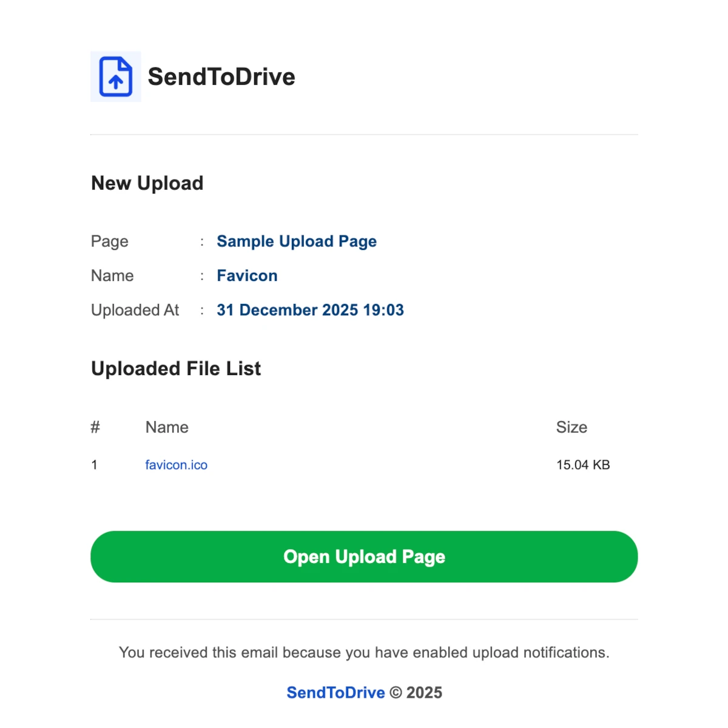Click the # column header
This screenshot has height=728, width=728.
point(95,428)
